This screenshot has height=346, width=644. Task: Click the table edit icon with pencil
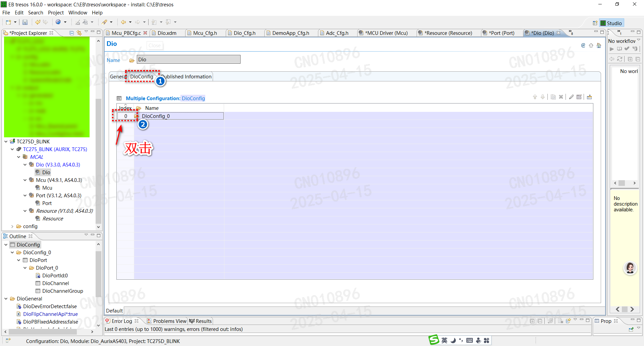pyautogui.click(x=579, y=97)
